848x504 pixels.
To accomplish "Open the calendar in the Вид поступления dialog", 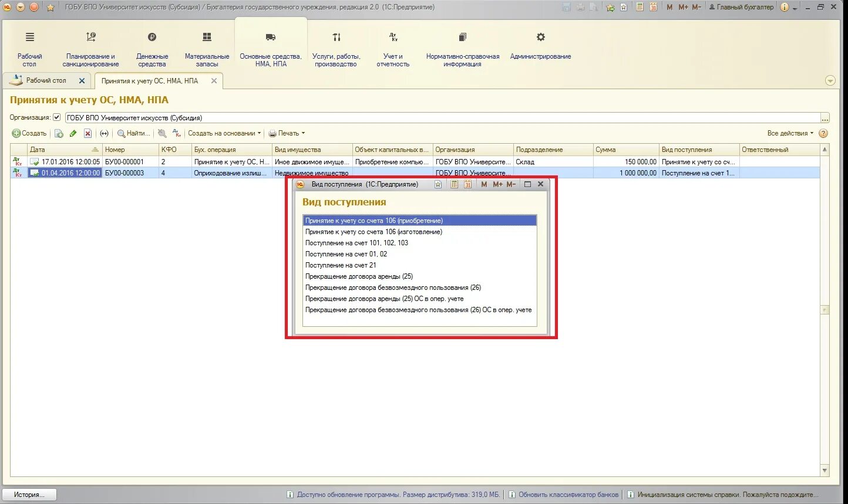I will point(468,184).
